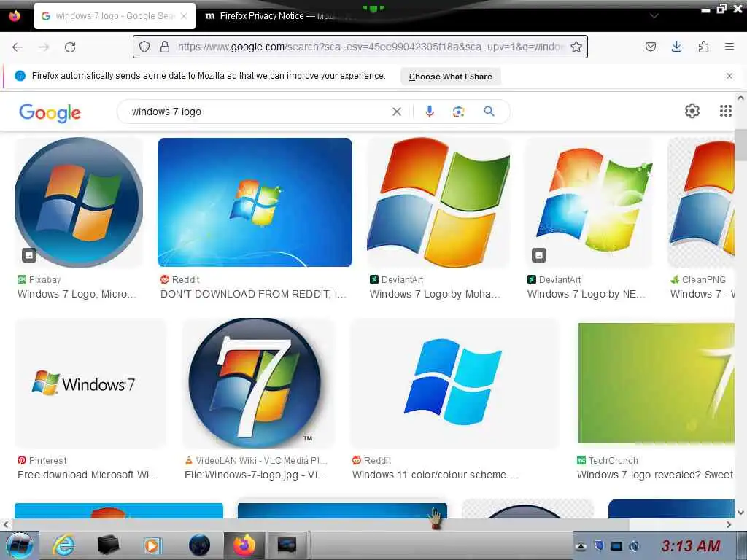The width and height of the screenshot is (747, 560).
Task: Open the Pixabay Windows 7 orb thumbnail
Action: pyautogui.click(x=79, y=203)
